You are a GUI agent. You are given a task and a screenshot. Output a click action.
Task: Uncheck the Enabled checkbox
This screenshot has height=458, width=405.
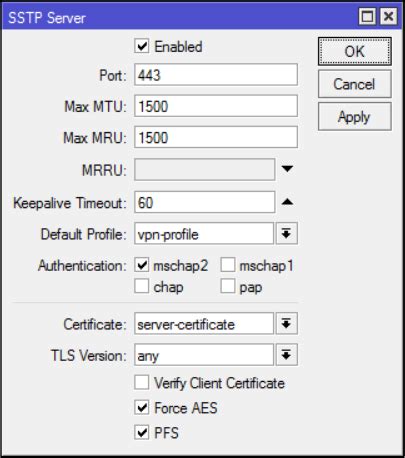point(142,46)
